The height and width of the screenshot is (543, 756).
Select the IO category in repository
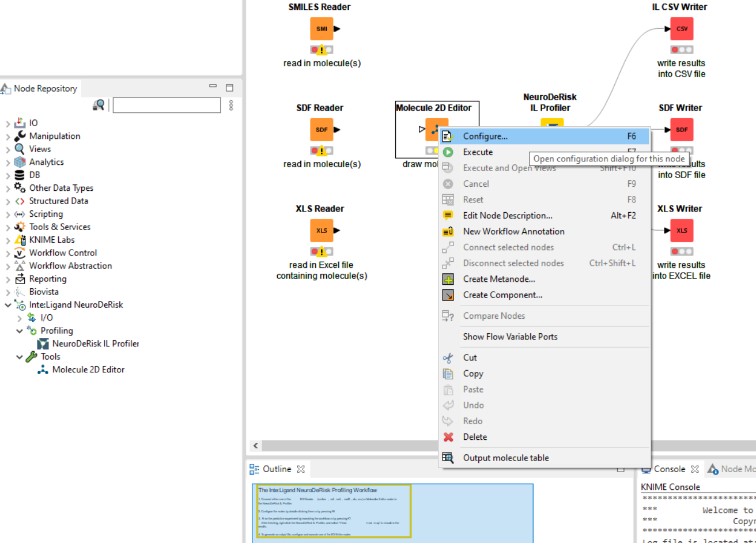[x=33, y=123]
